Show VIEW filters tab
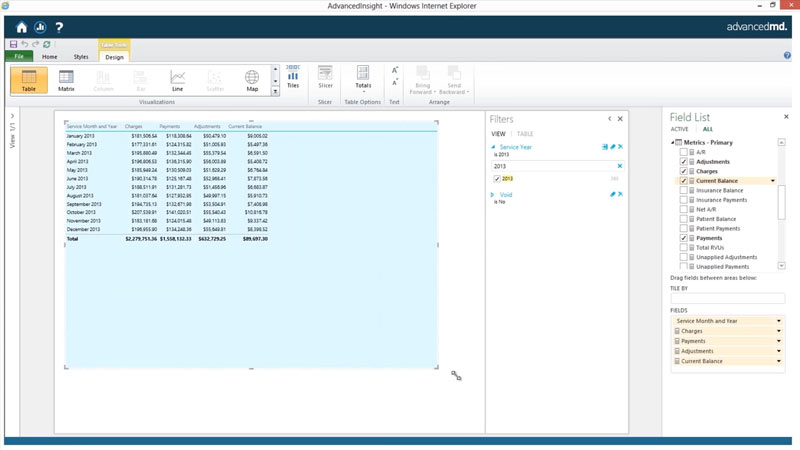Viewport: 800px width, 450px height. click(498, 134)
